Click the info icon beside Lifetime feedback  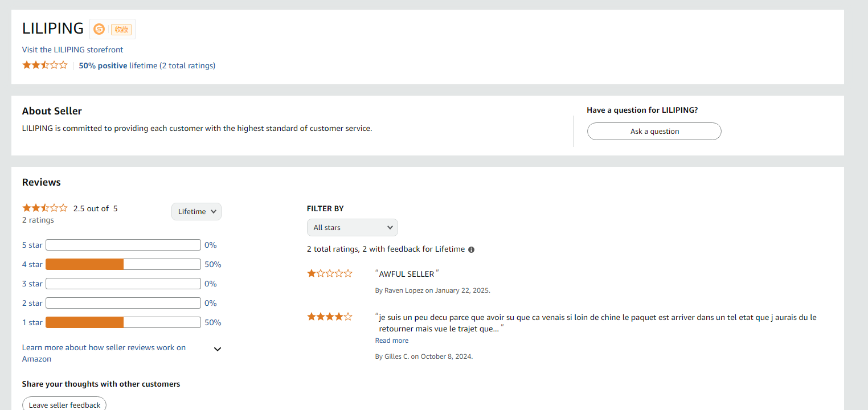[471, 249]
